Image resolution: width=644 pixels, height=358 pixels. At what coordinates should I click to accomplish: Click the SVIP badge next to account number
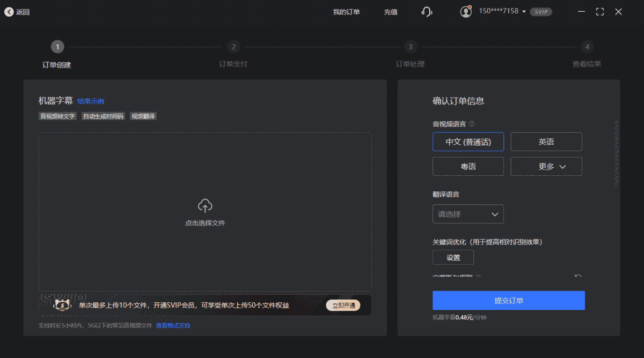[540, 11]
